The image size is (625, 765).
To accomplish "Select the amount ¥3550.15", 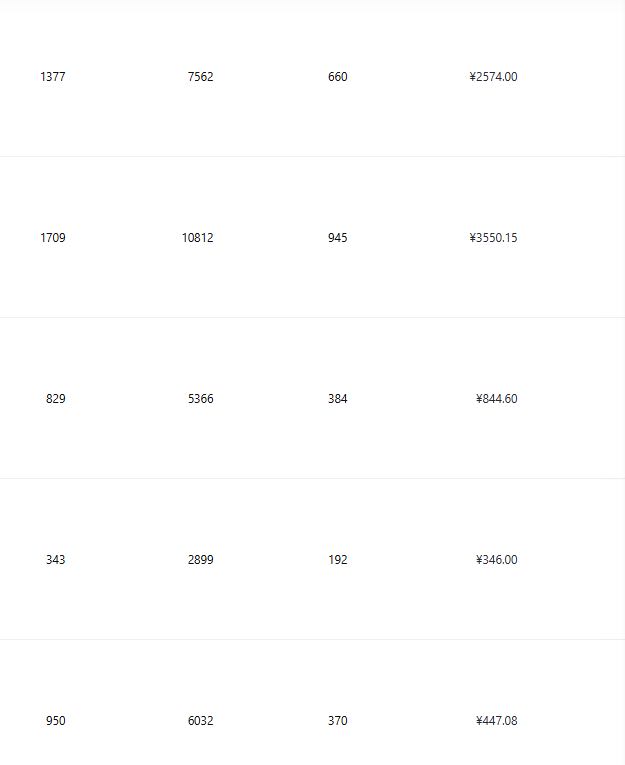I will [493, 238].
